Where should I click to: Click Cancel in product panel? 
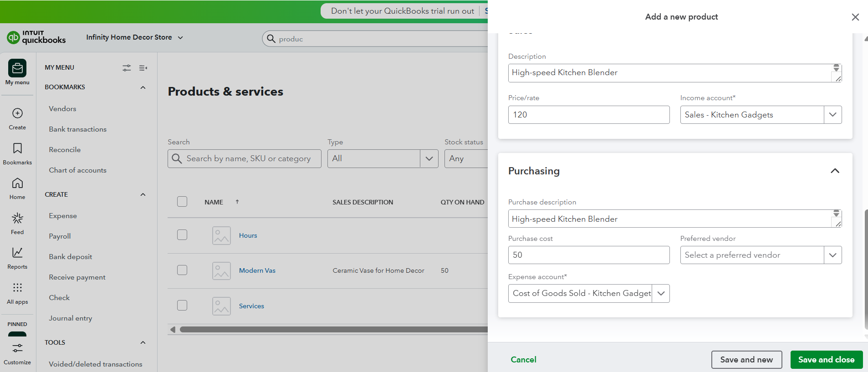point(523,360)
